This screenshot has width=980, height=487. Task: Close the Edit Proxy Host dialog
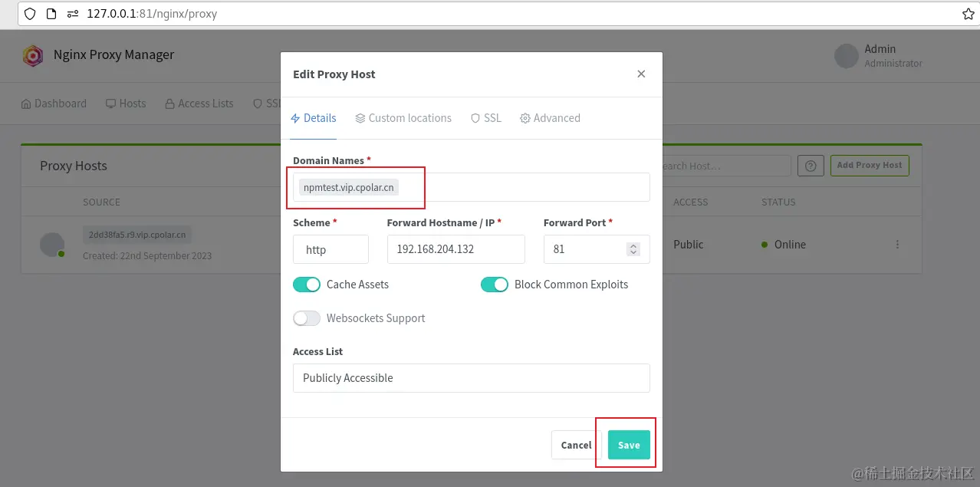click(641, 74)
